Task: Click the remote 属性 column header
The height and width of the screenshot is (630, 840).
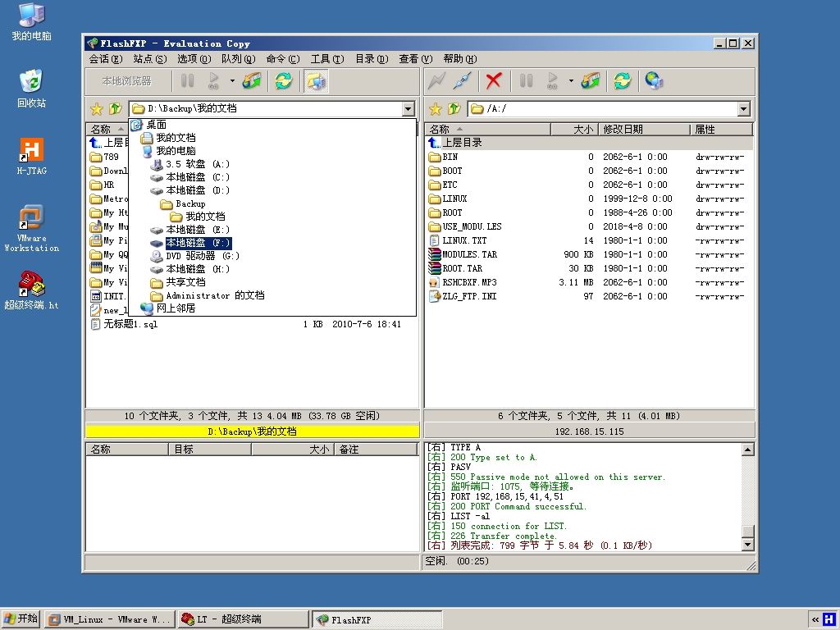Action: [x=722, y=129]
